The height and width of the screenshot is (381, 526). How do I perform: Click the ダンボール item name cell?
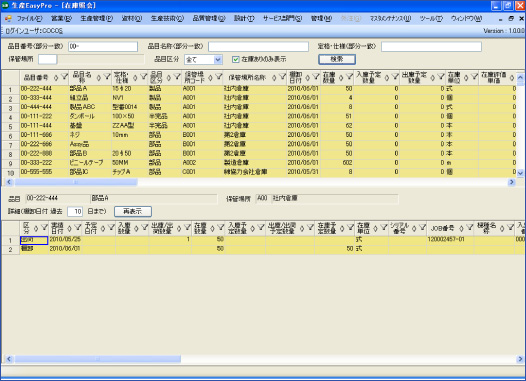pos(90,116)
